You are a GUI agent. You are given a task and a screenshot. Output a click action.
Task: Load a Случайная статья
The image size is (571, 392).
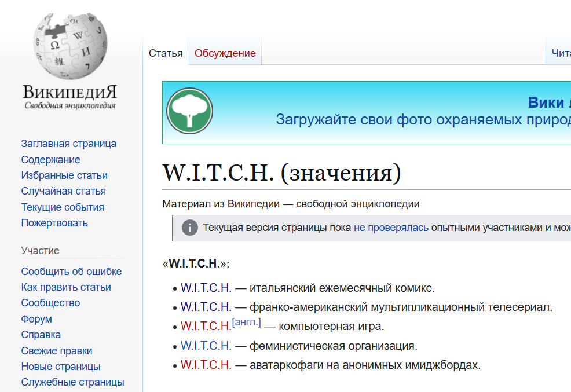tap(63, 191)
